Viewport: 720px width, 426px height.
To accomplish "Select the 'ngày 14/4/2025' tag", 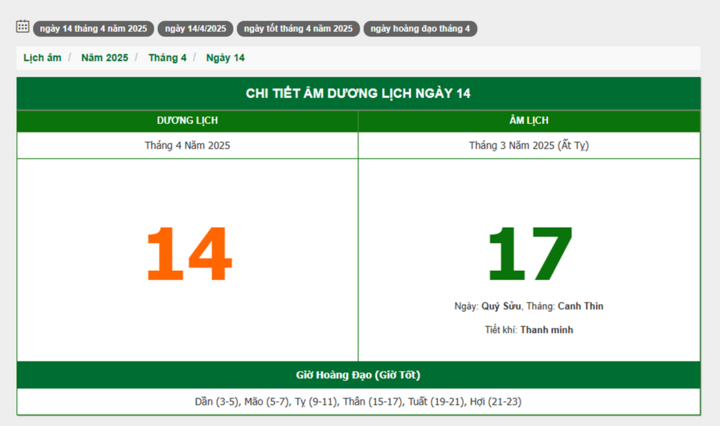I will [194, 29].
